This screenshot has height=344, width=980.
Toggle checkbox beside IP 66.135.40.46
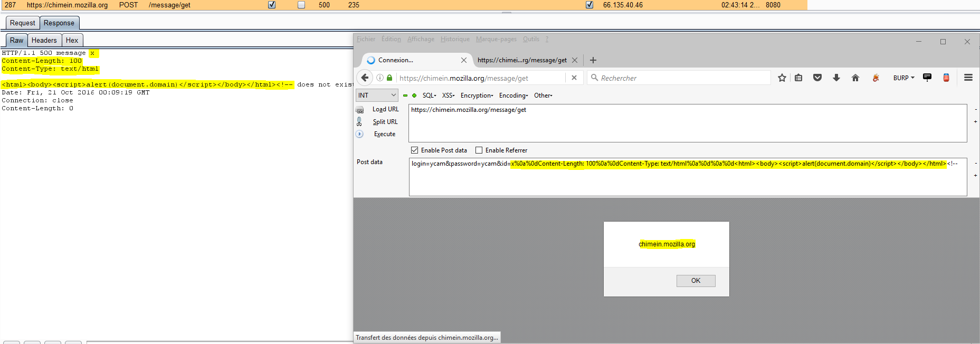(589, 5)
